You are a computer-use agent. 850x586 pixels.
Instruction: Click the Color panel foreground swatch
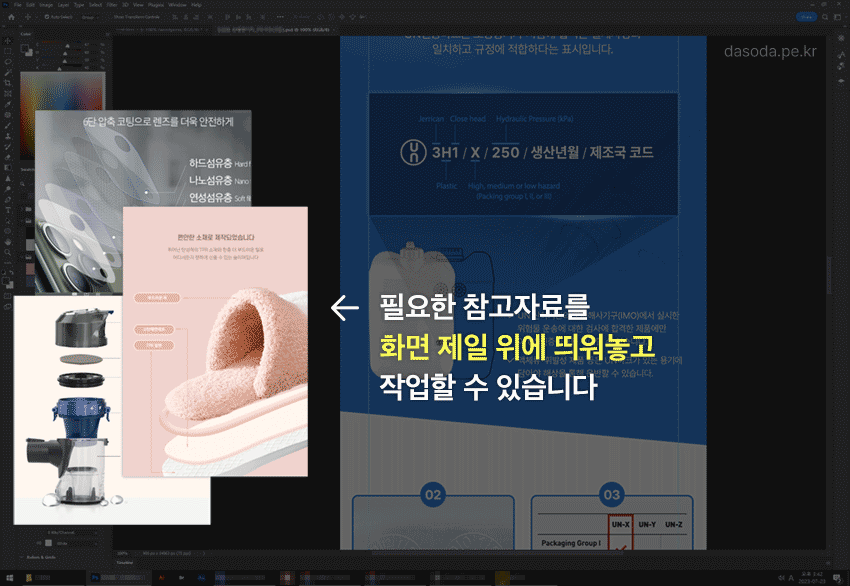24,48
